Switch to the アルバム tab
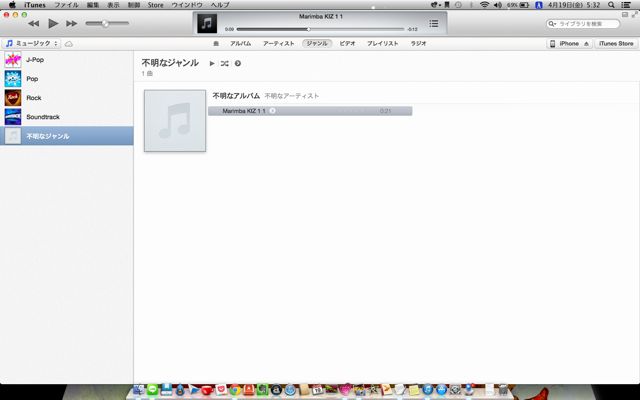The height and width of the screenshot is (400, 640). point(240,43)
